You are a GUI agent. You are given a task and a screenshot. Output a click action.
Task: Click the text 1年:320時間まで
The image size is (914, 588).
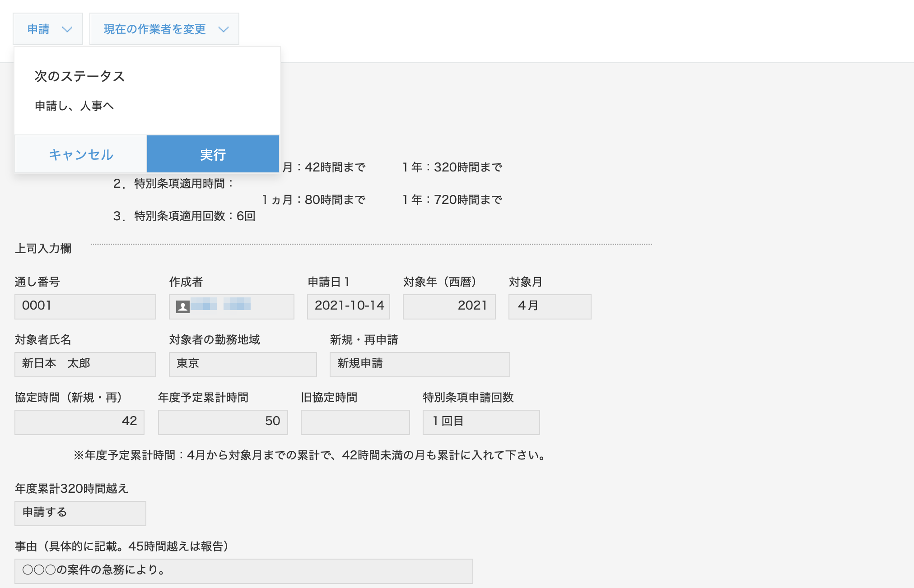coord(452,167)
